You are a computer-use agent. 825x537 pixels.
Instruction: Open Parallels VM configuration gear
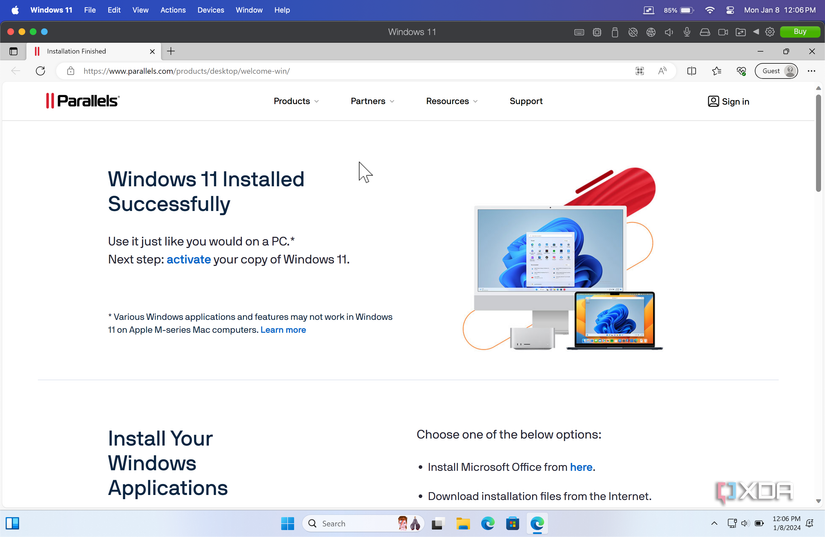pyautogui.click(x=770, y=32)
